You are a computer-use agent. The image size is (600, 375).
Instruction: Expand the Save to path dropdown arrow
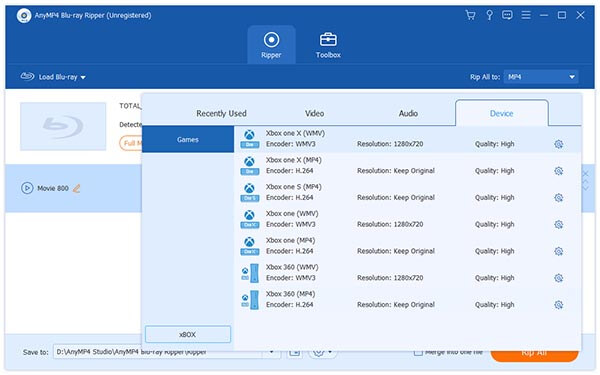point(271,352)
